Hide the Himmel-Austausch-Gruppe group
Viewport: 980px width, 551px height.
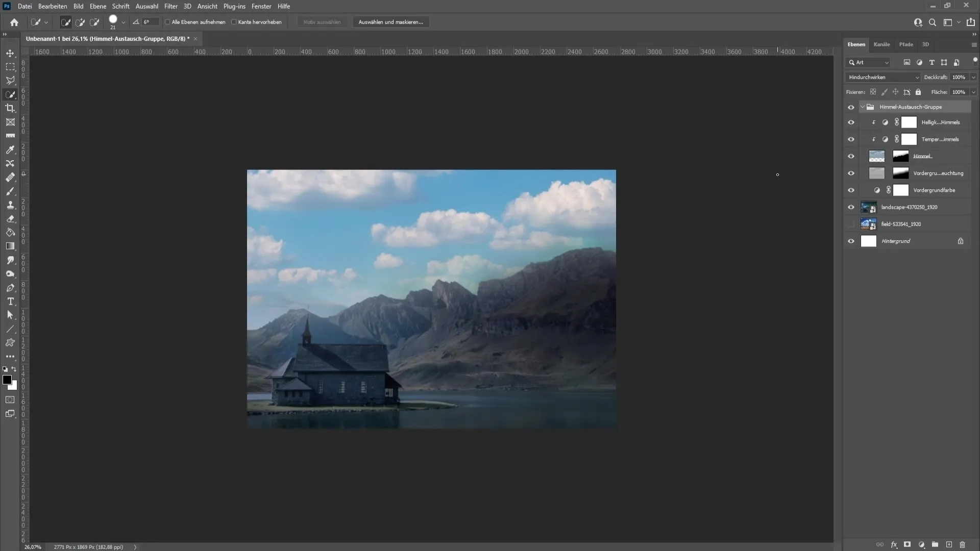851,107
